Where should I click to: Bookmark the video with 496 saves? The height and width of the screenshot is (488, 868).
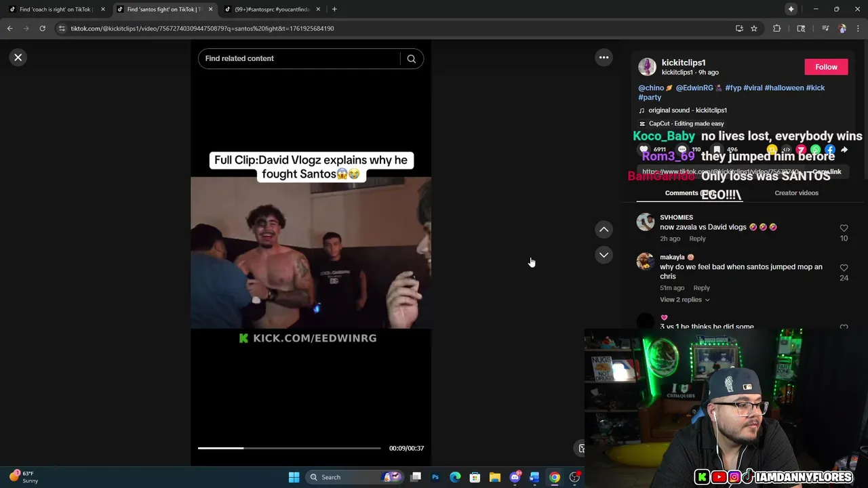click(x=717, y=150)
